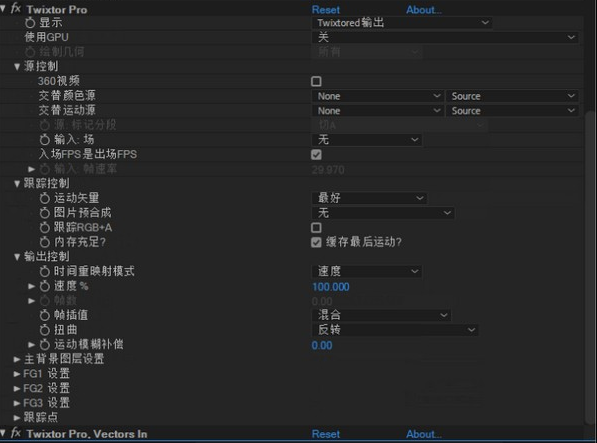Collapse the 输出控制 group
597x443 pixels.
pos(17,257)
